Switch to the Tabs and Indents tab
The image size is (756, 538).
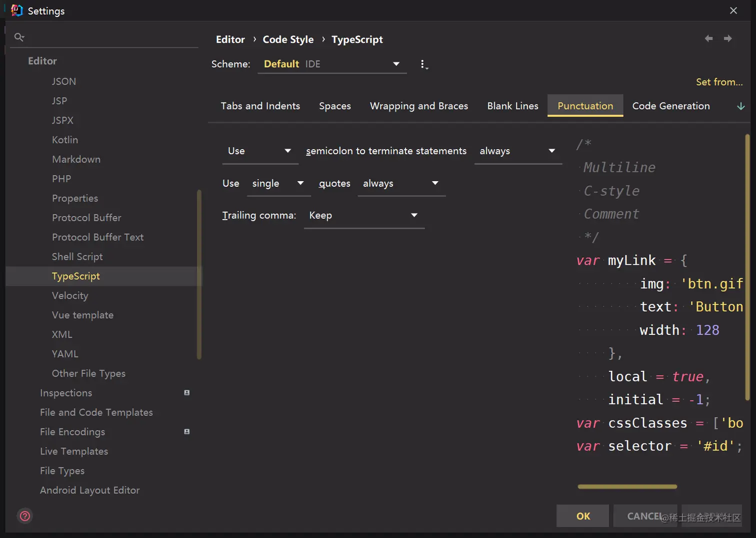pos(260,106)
